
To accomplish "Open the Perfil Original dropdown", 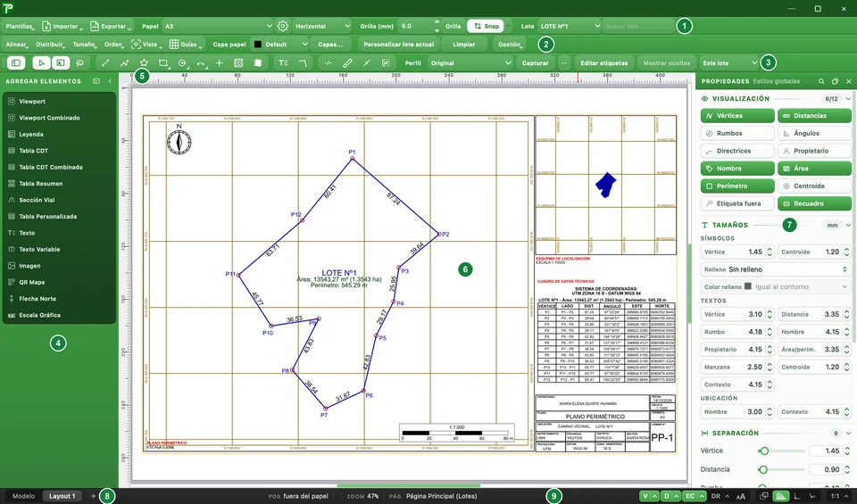I will pos(470,63).
